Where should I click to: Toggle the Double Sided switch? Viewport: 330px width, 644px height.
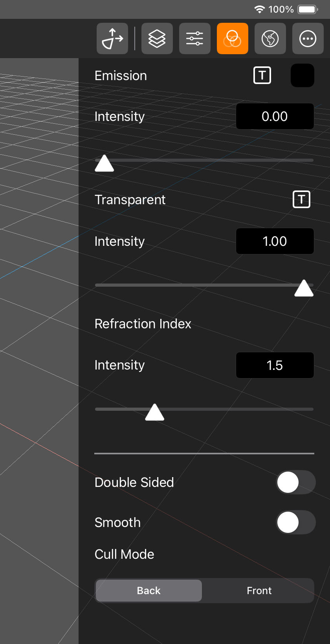296,482
